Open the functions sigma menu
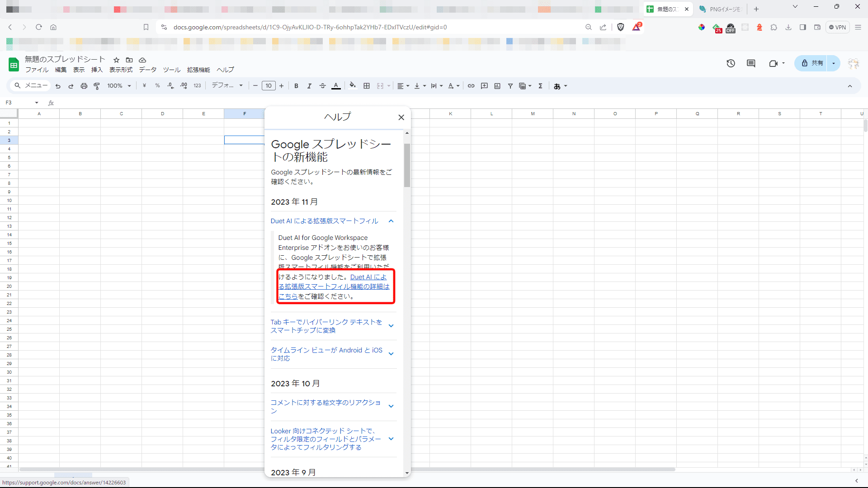Screen dimensions: 868x488 [x=540, y=86]
